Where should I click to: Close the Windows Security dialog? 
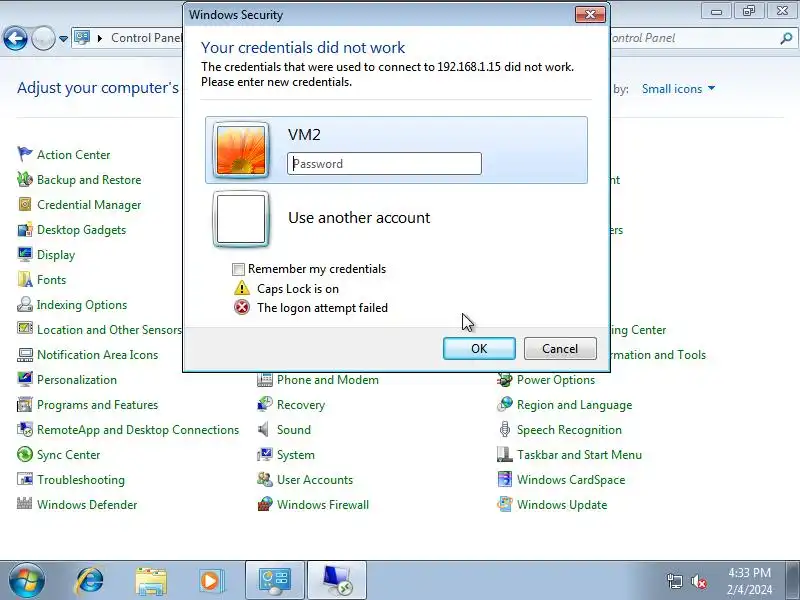coord(590,14)
